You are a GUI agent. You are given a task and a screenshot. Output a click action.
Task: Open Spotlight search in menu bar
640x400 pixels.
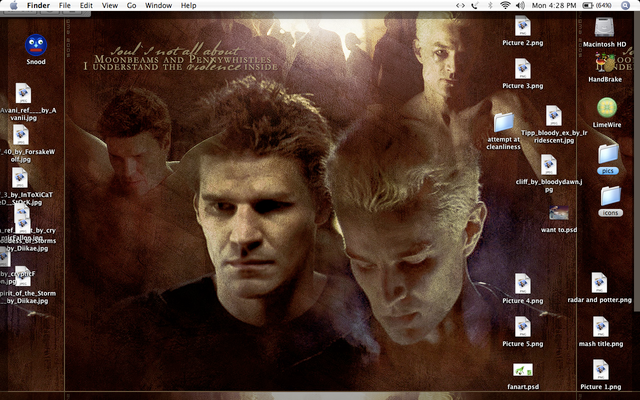tap(625, 5)
